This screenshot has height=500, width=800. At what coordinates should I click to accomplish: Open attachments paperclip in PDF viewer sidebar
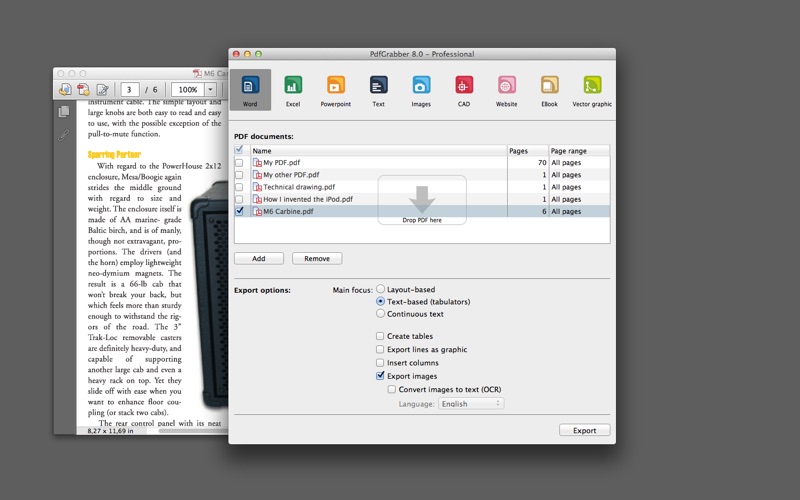click(63, 135)
